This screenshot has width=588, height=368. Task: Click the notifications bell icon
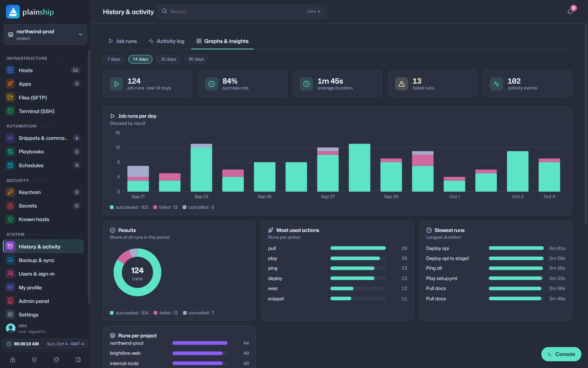[x=570, y=11]
